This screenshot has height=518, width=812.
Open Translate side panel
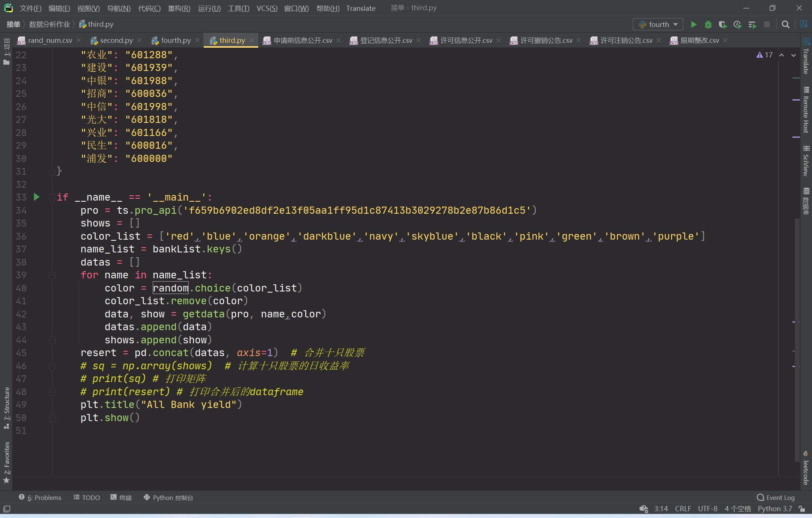[x=806, y=56]
